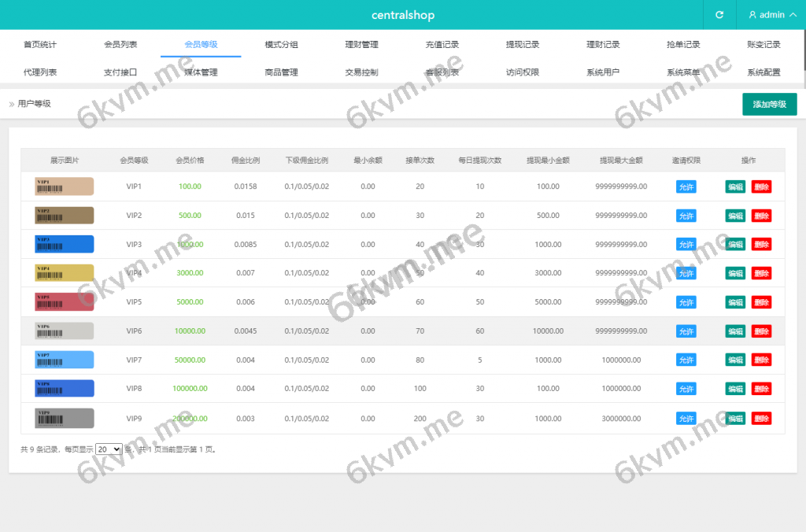
Task: Go to the 系统配置 menu item
Action: tap(763, 72)
